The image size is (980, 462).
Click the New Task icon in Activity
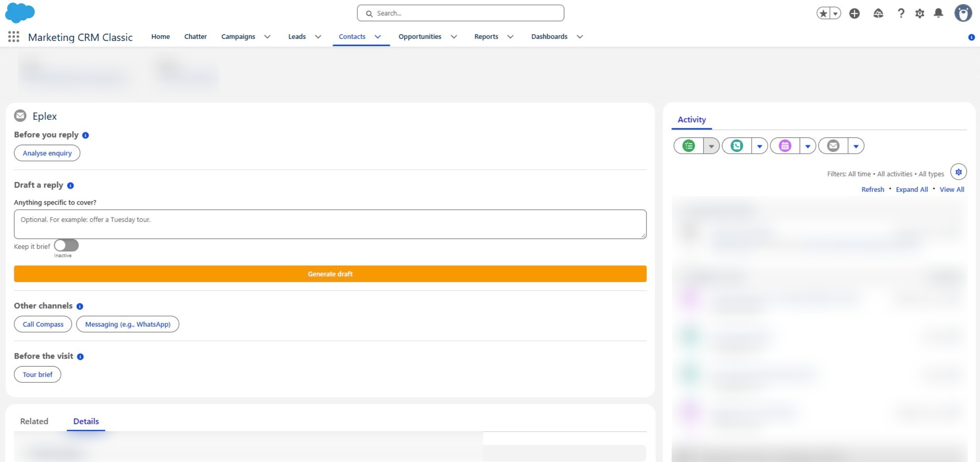pos(689,146)
